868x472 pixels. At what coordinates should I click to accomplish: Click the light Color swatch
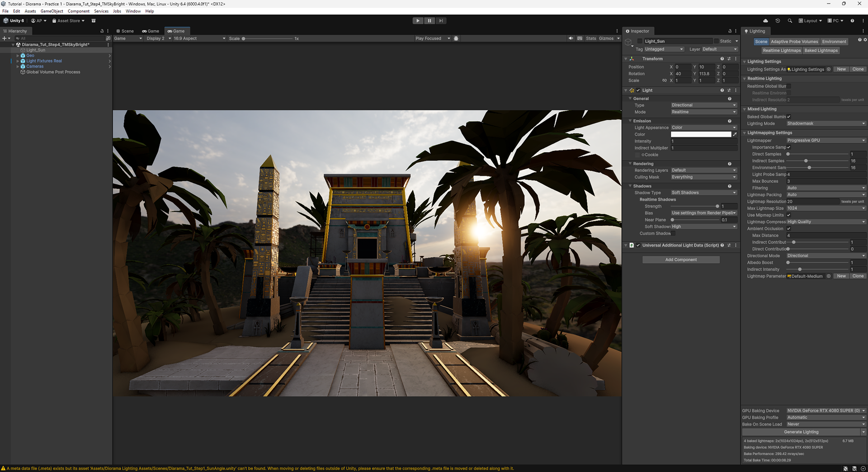point(701,134)
